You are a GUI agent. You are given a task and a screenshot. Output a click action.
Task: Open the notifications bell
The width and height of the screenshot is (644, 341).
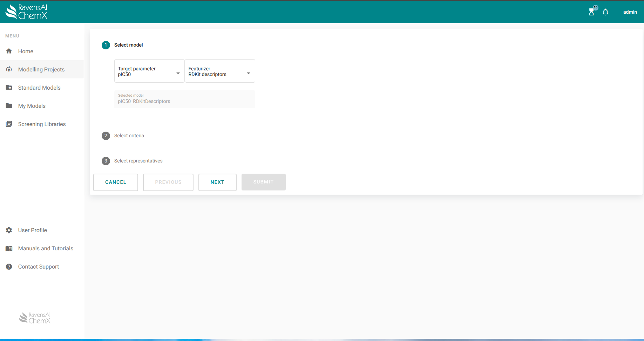pos(605,12)
